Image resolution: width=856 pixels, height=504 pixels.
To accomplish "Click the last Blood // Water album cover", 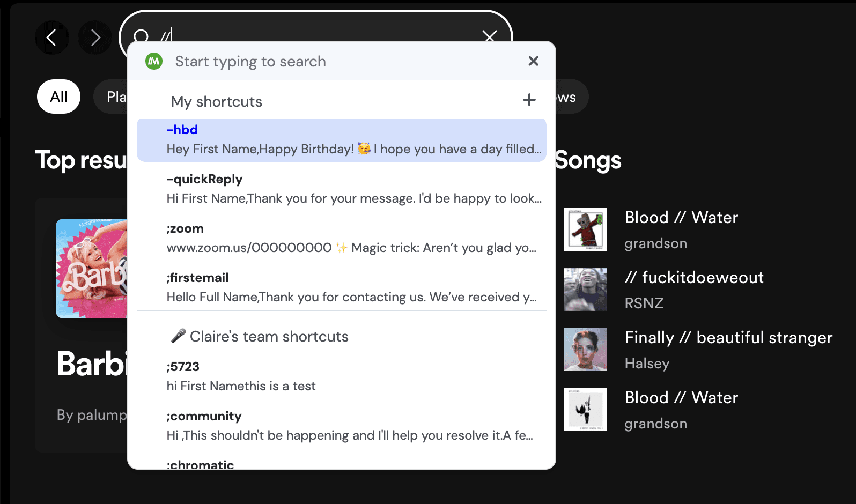I will point(586,410).
